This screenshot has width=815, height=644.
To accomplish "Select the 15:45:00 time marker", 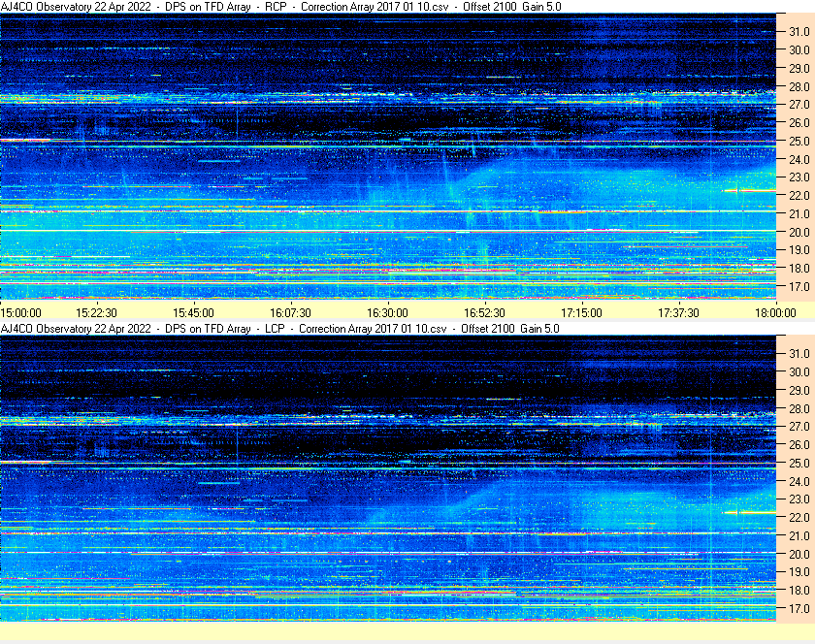I will [x=194, y=312].
